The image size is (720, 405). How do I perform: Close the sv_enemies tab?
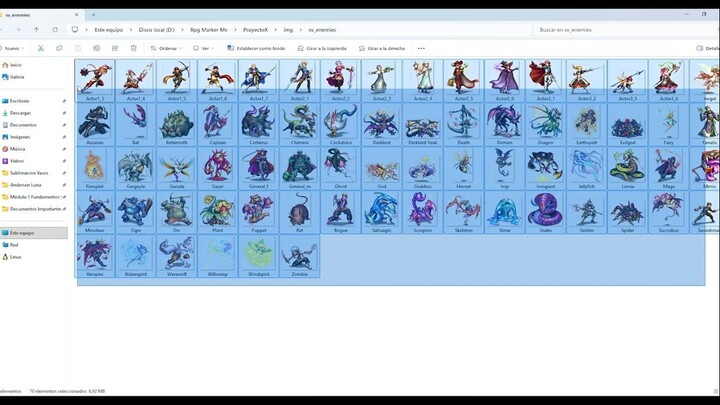coord(77,15)
